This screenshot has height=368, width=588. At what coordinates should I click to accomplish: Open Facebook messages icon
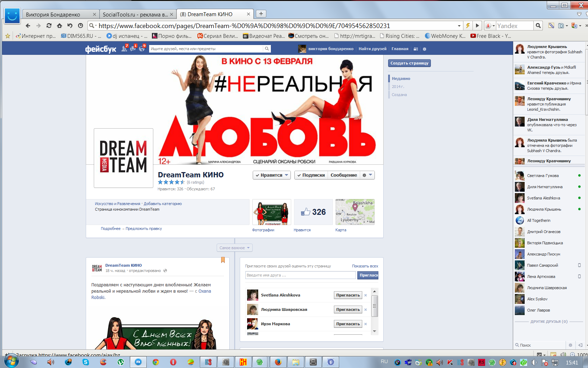[x=133, y=48]
